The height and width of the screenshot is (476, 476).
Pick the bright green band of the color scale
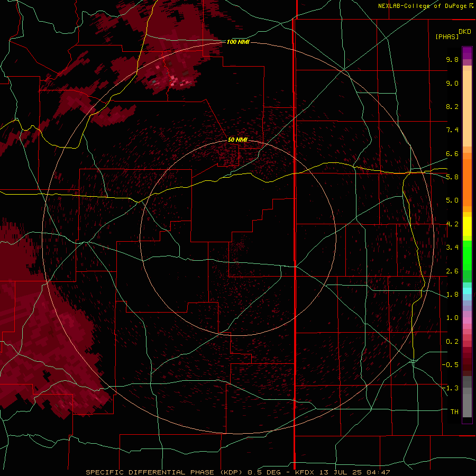click(467, 255)
